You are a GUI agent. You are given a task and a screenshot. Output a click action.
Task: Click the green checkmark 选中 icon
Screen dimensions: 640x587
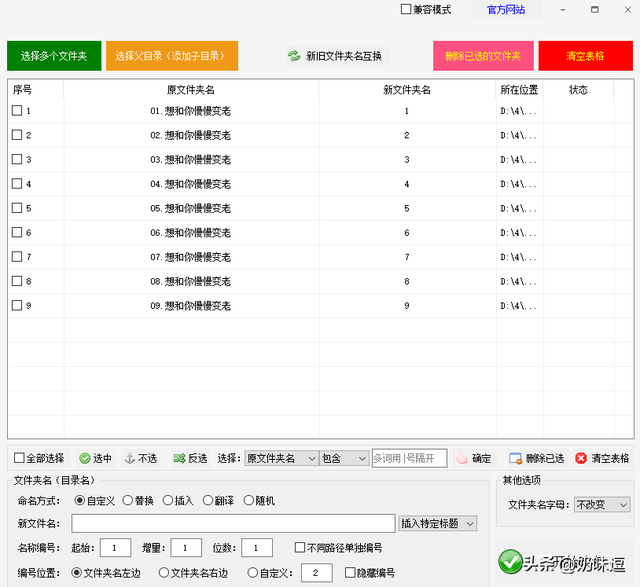pos(85,458)
